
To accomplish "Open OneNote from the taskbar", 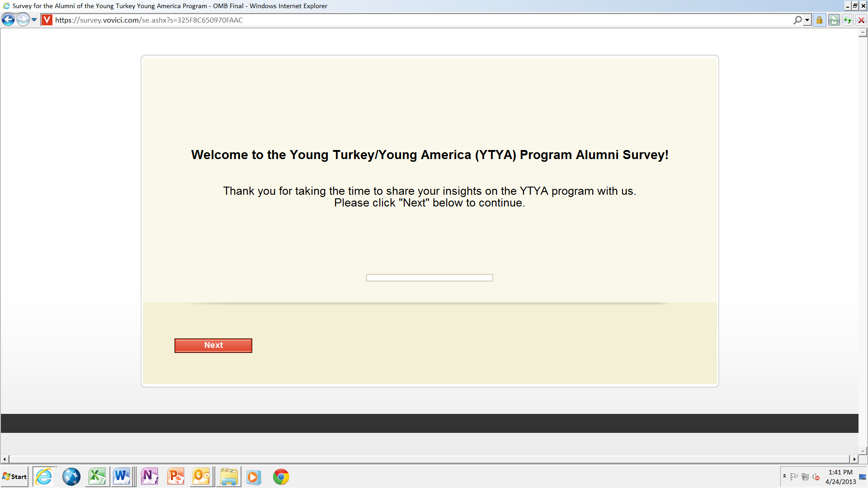I will point(149,477).
